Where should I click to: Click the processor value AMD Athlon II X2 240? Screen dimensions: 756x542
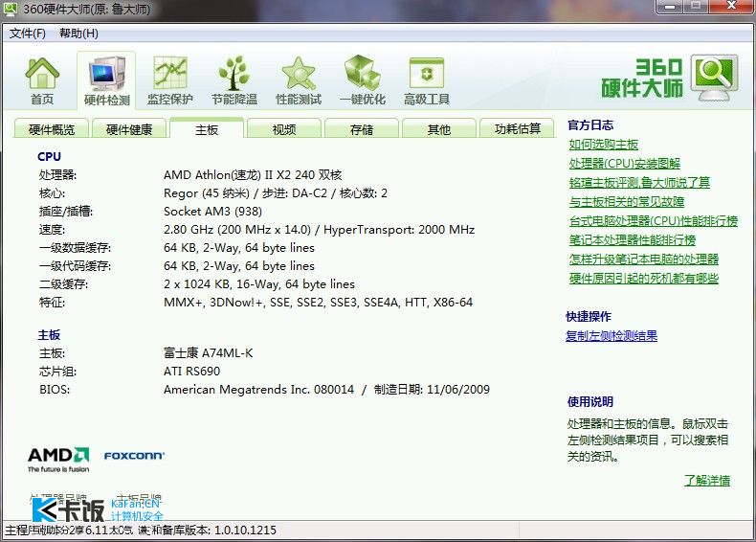[x=253, y=174]
